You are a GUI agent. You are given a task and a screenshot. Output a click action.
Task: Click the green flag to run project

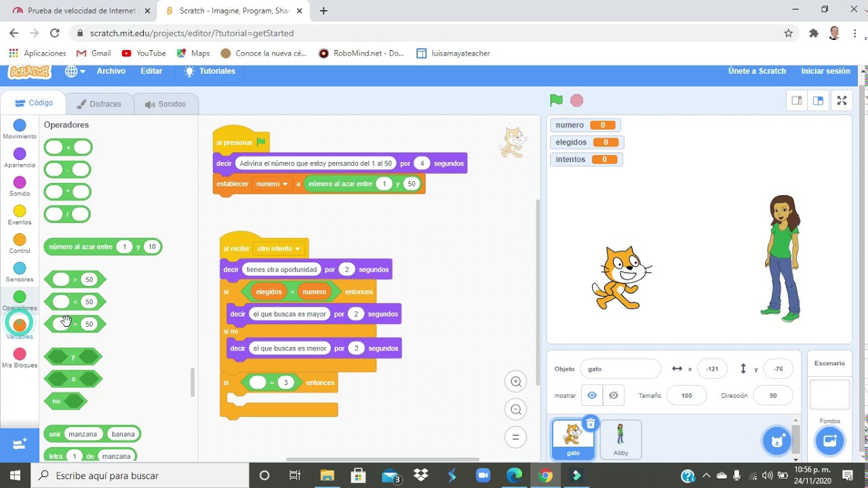556,100
